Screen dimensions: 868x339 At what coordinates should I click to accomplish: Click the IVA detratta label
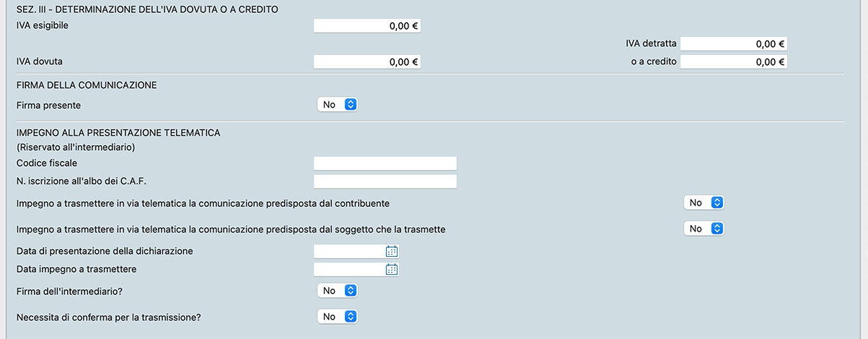click(x=651, y=43)
